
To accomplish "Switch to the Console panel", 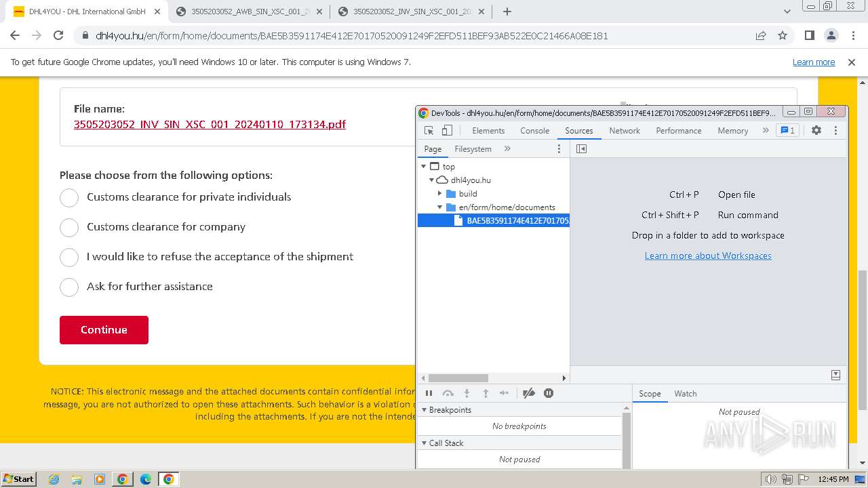I will tap(534, 131).
